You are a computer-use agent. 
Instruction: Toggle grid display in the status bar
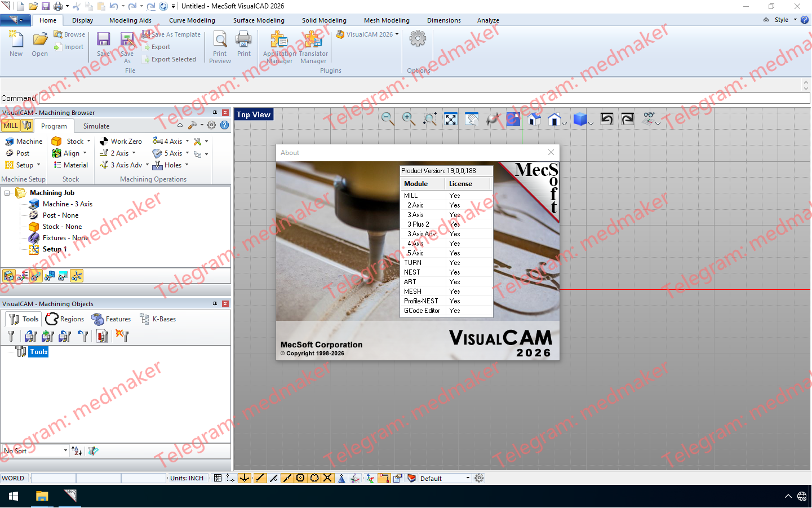point(218,478)
